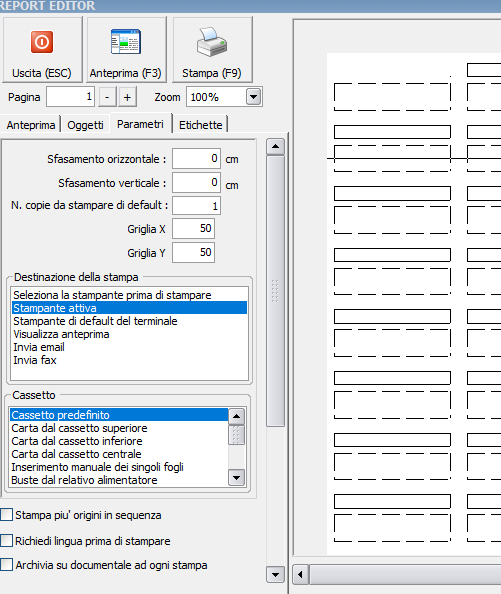The width and height of the screenshot is (501, 594).
Task: Open the Zoom 100% dropdown
Action: coord(253,97)
